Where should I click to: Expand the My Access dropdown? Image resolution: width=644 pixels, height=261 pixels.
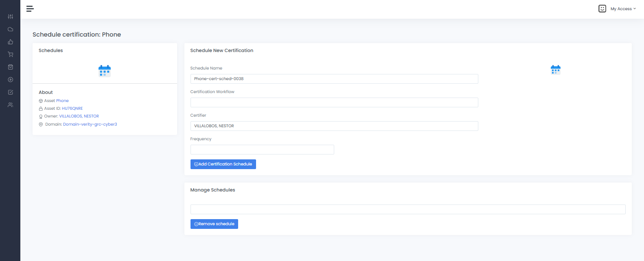point(623,9)
